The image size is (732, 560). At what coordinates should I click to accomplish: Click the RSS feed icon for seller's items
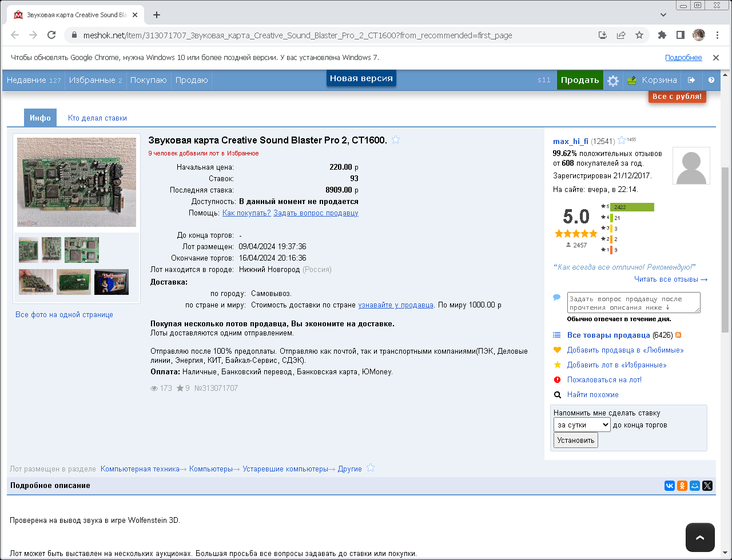pyautogui.click(x=678, y=335)
